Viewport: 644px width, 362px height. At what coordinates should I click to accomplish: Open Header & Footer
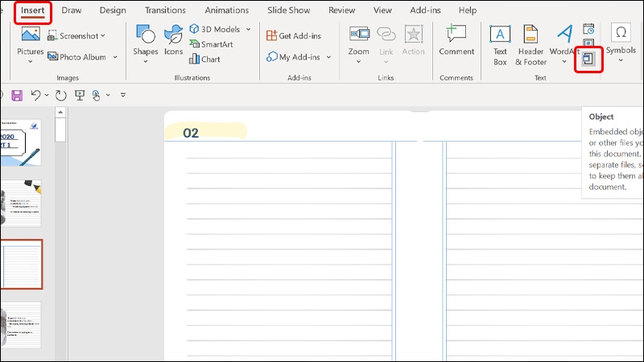tap(530, 45)
